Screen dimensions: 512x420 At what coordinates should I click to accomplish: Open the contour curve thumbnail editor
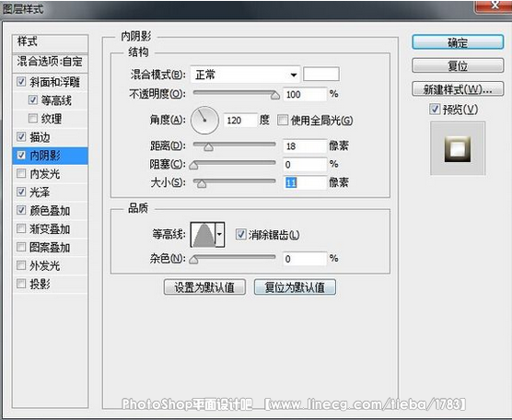click(x=204, y=235)
